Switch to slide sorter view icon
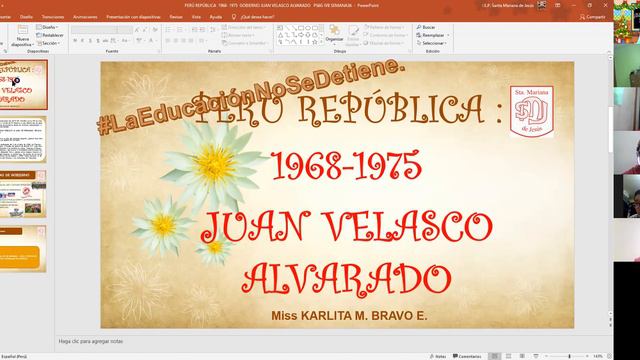640x360 pixels. (x=509, y=356)
